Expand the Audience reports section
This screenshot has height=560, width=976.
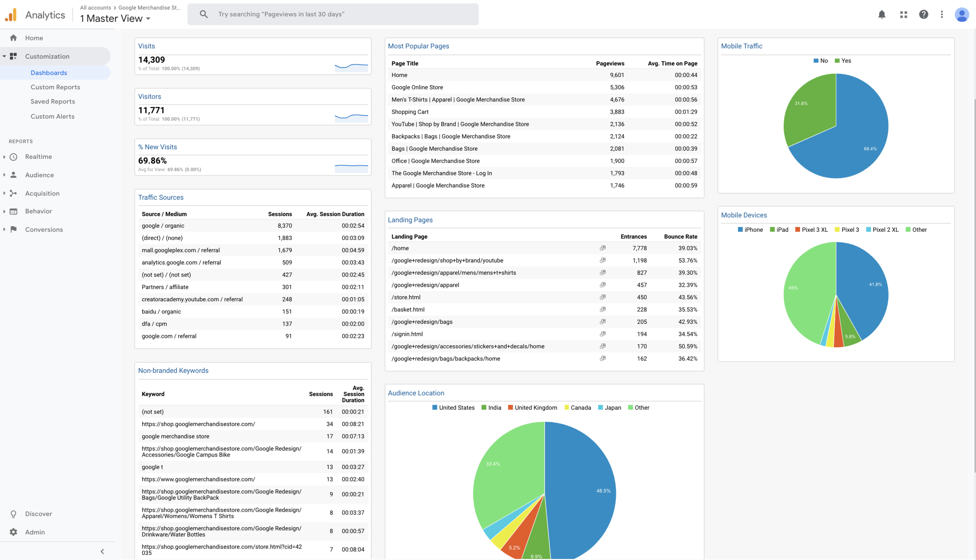pos(39,175)
